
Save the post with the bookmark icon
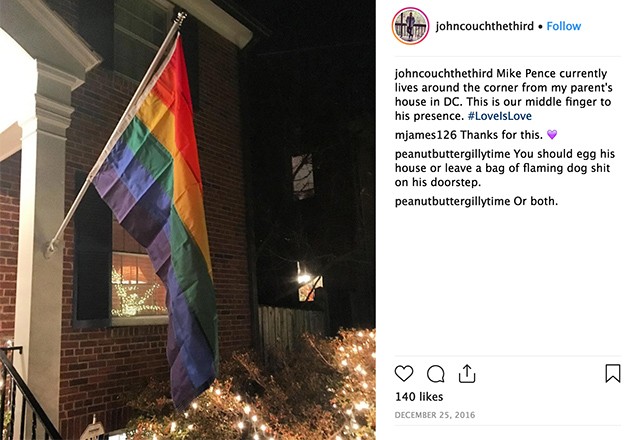[x=613, y=373]
